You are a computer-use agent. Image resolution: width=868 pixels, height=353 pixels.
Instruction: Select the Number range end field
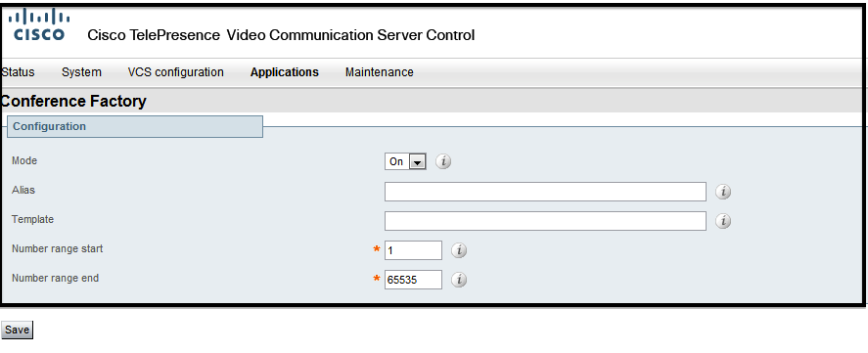tap(414, 280)
